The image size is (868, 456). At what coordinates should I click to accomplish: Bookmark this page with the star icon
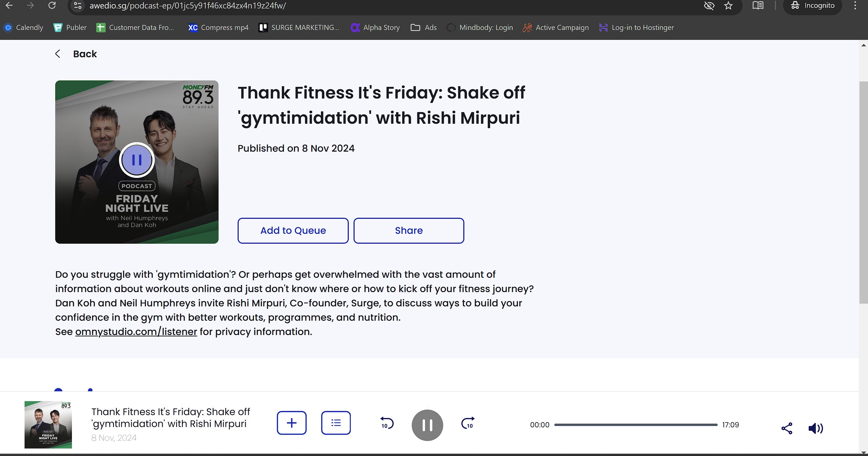(728, 5)
